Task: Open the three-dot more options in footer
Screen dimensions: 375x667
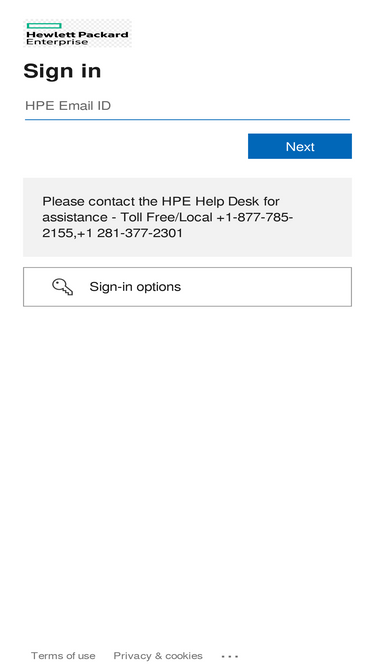Action: (x=230, y=656)
